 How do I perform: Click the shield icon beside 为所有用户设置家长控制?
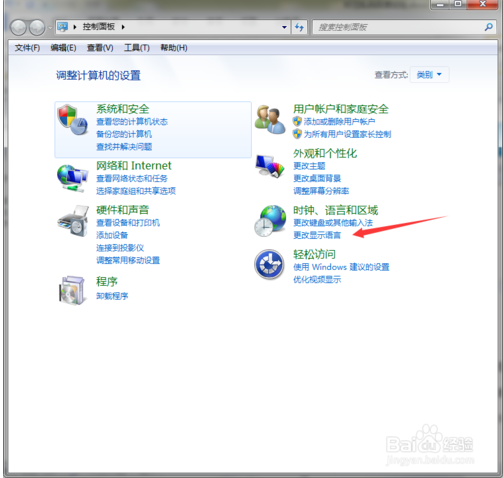(297, 134)
